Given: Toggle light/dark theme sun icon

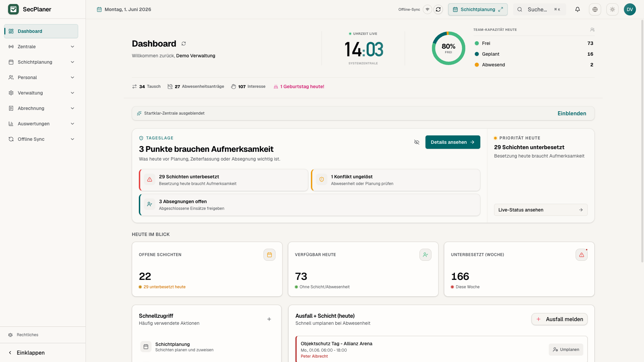Looking at the screenshot, I should [612, 9].
